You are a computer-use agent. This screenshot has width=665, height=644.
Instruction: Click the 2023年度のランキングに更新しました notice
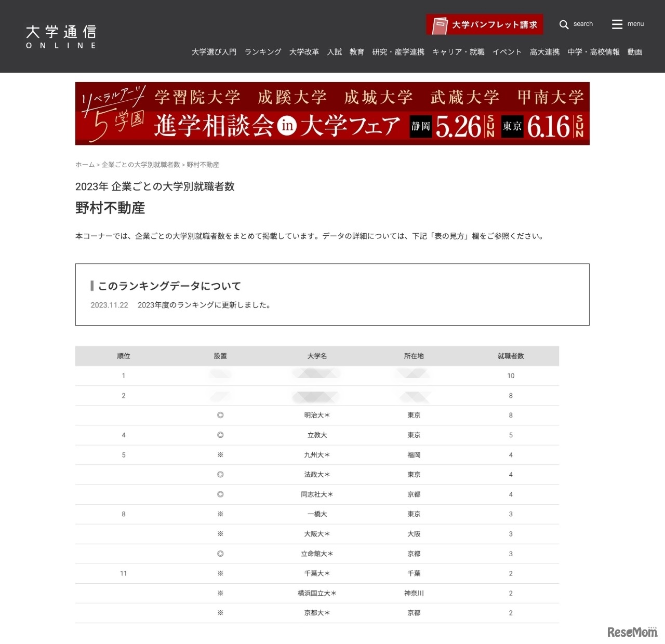coord(204,305)
